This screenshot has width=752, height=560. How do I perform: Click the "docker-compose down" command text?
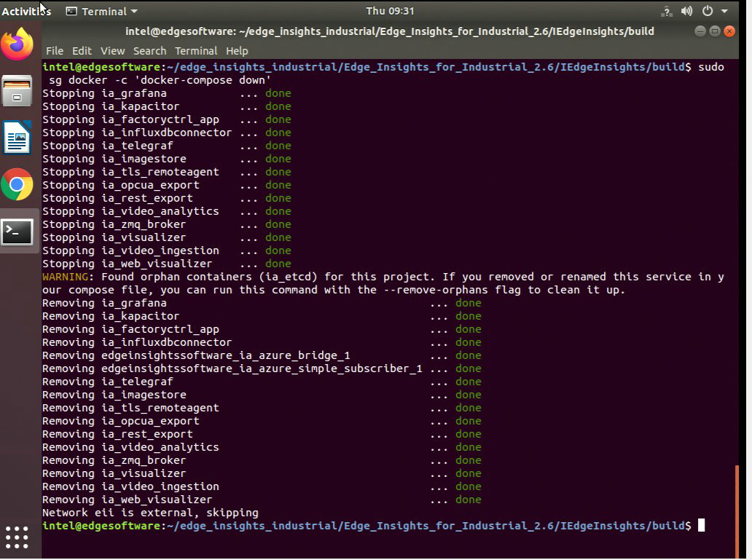[203, 80]
